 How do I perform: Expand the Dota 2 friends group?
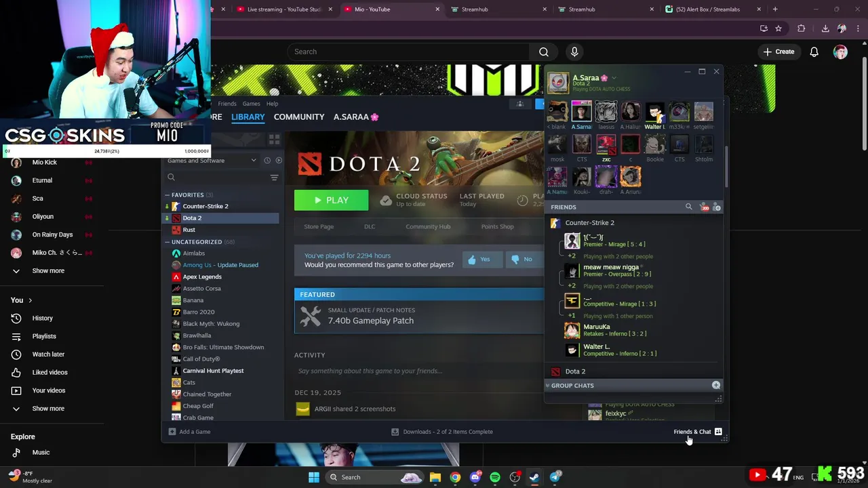click(575, 371)
